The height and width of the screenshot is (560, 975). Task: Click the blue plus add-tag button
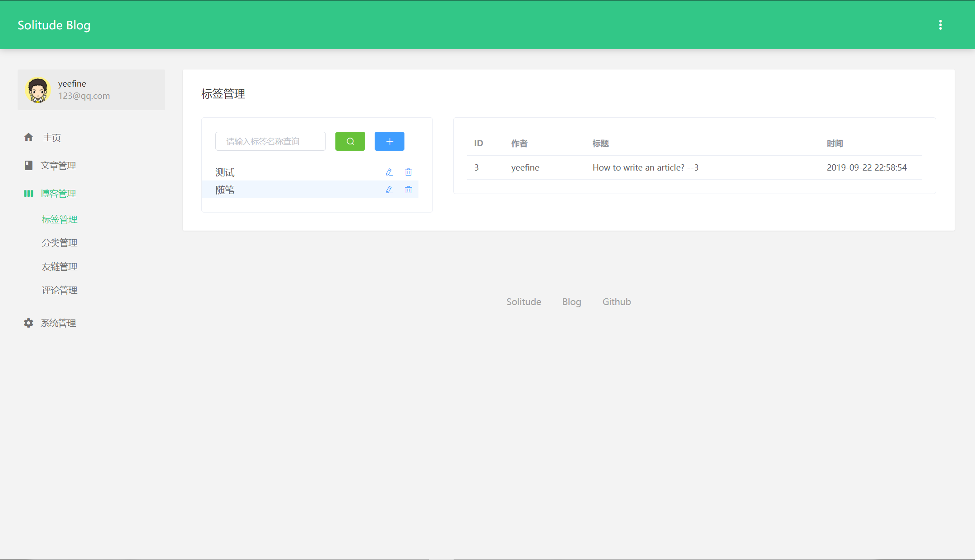click(x=389, y=141)
